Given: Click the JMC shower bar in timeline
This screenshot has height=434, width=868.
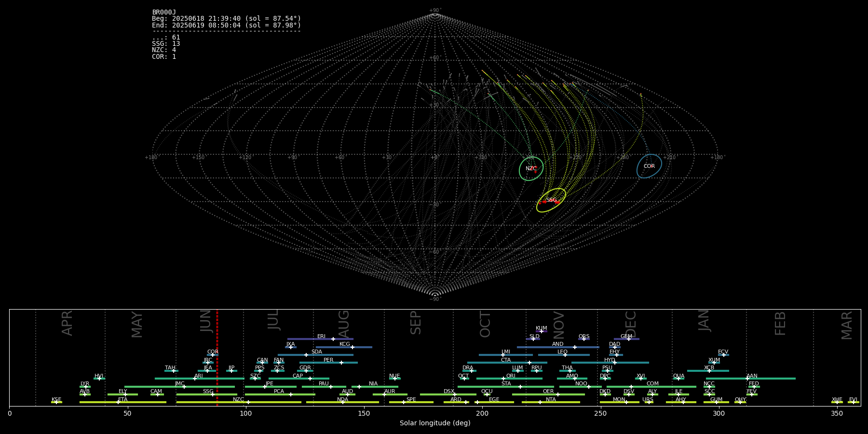Looking at the screenshot, I should click(180, 387).
